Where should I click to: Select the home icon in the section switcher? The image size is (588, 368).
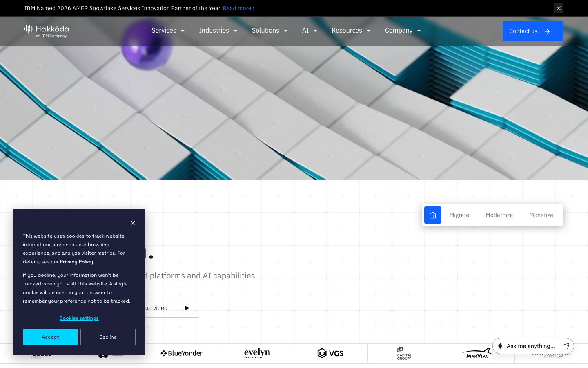click(433, 215)
